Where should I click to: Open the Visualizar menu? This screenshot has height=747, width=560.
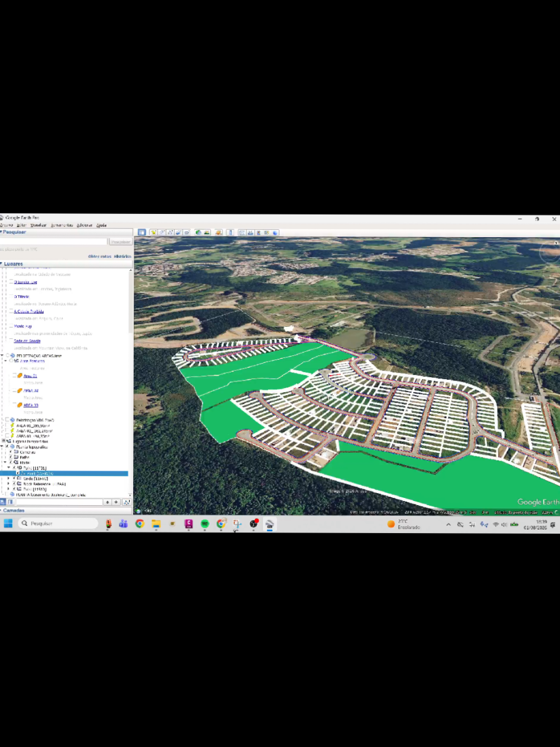[39, 225]
